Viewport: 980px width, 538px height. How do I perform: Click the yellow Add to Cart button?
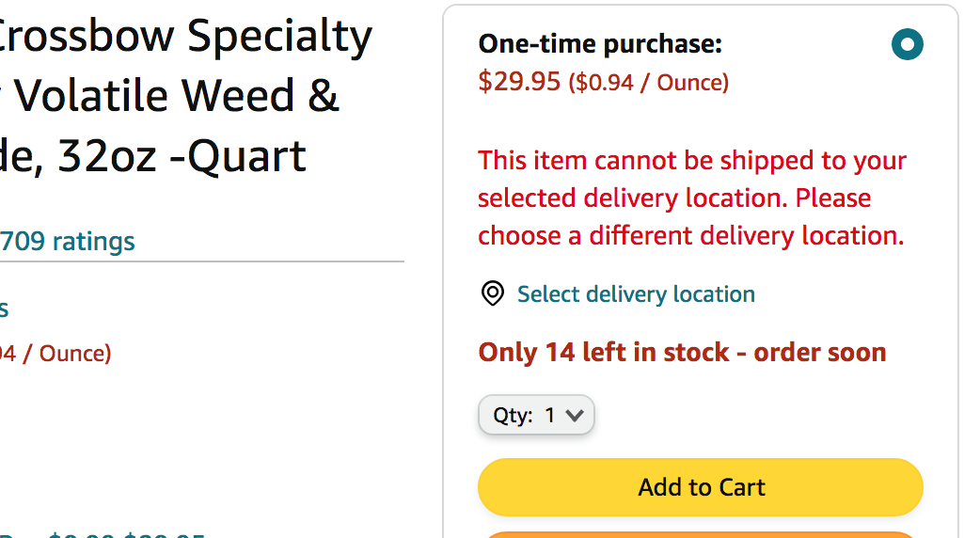tap(700, 487)
